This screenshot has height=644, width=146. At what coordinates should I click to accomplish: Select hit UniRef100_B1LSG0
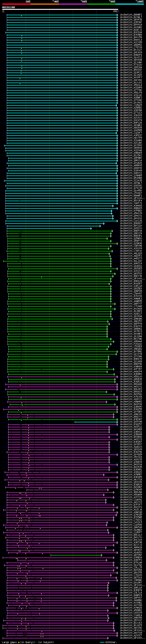(131, 261)
